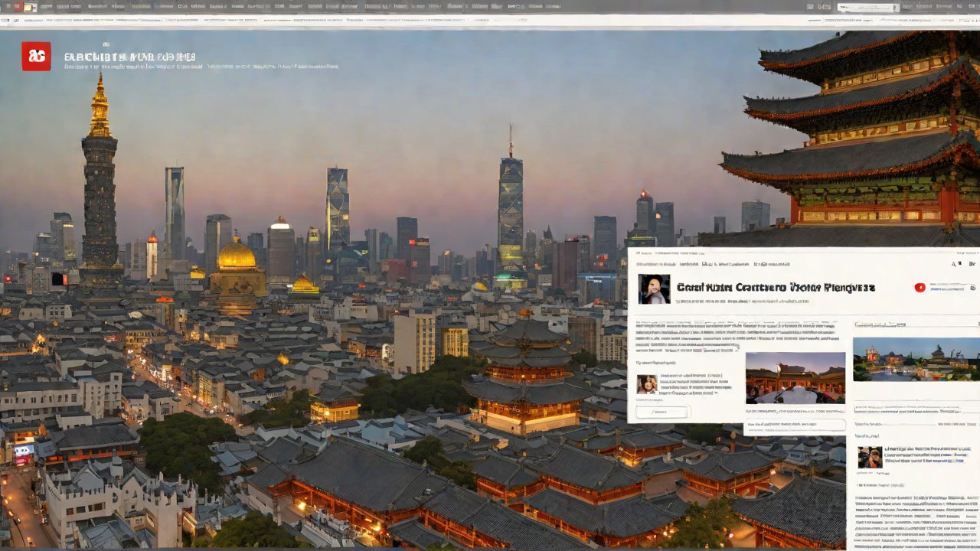Click the small commenter avatar in left column
Screen dimensions: 980x551
pos(646,383)
